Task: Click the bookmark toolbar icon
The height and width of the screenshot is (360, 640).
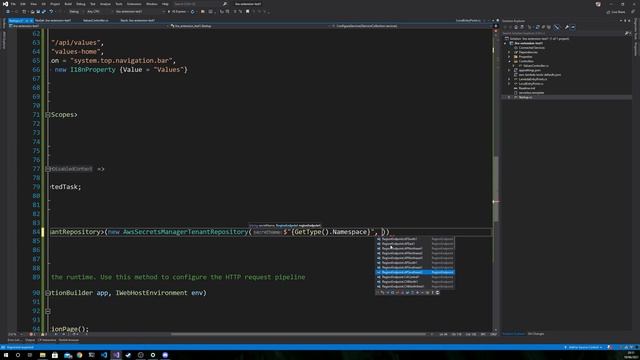Action: 247,12
